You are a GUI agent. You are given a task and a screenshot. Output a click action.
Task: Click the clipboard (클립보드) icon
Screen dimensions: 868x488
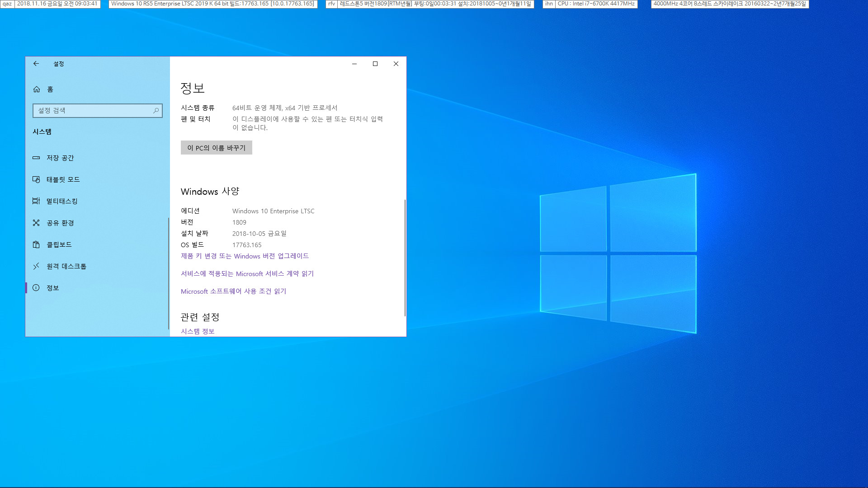click(x=36, y=244)
